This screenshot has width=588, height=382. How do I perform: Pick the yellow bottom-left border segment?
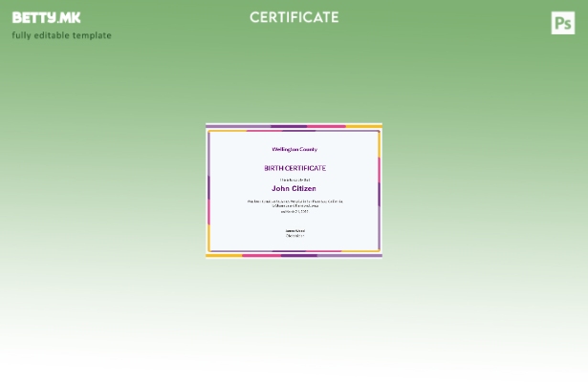coord(224,255)
